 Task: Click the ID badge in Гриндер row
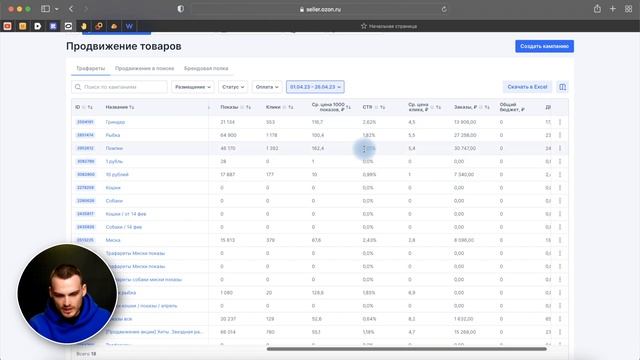pos(85,122)
